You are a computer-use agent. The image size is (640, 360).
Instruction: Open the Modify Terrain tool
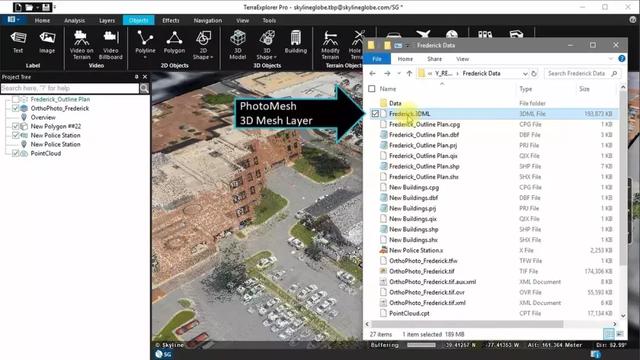330,45
